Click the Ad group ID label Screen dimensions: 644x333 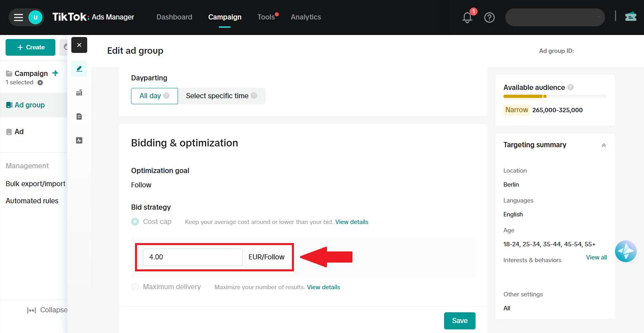pos(556,51)
